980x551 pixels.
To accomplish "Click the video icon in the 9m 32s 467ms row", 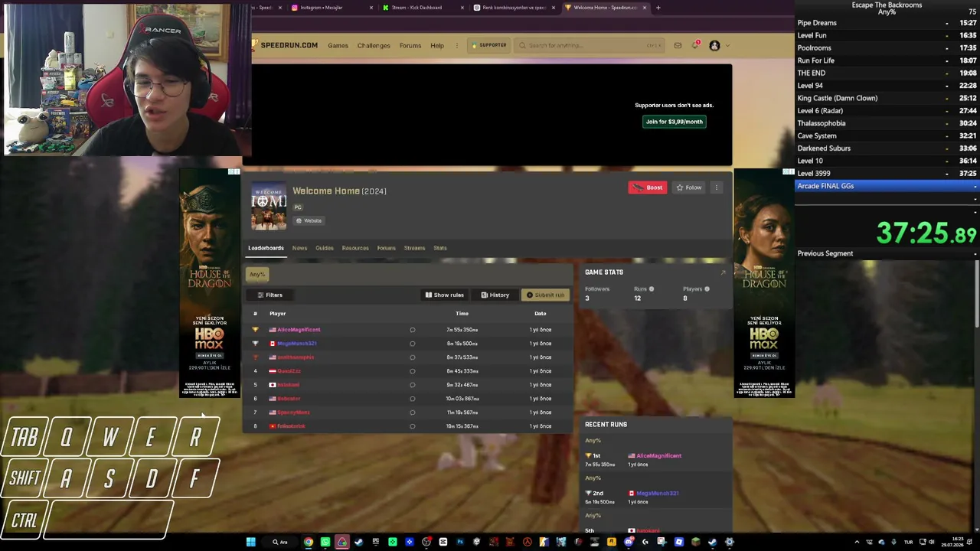I will pyautogui.click(x=412, y=385).
